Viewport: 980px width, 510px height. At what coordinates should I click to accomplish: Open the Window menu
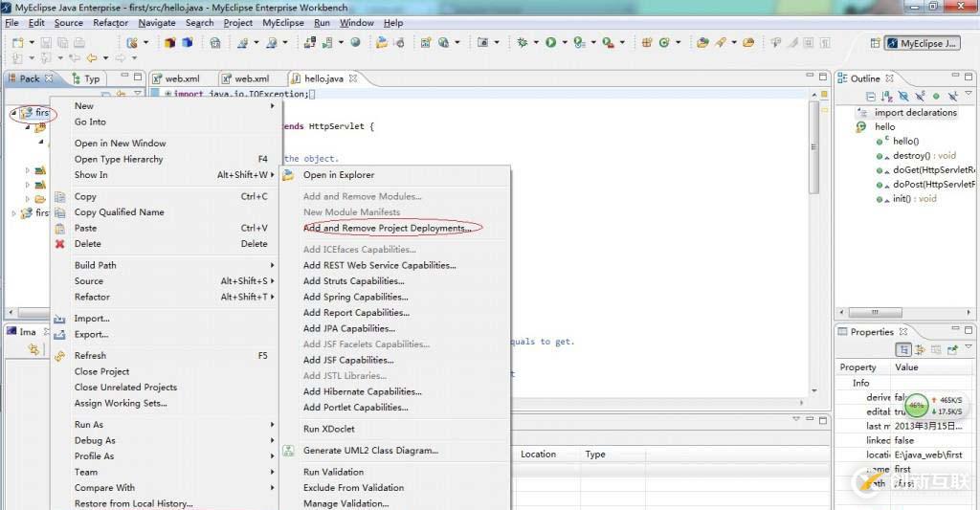coord(356,23)
